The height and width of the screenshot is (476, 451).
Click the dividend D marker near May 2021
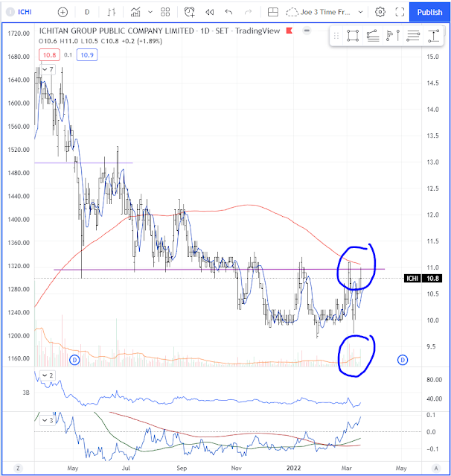point(74,360)
